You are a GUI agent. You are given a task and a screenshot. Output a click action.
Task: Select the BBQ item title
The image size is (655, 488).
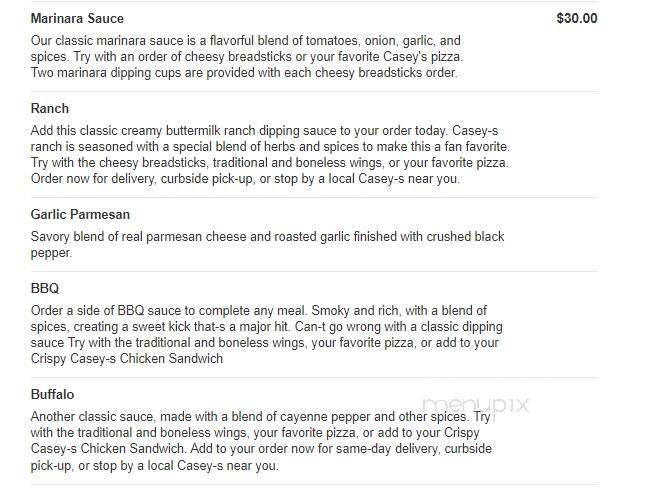[x=45, y=288]
